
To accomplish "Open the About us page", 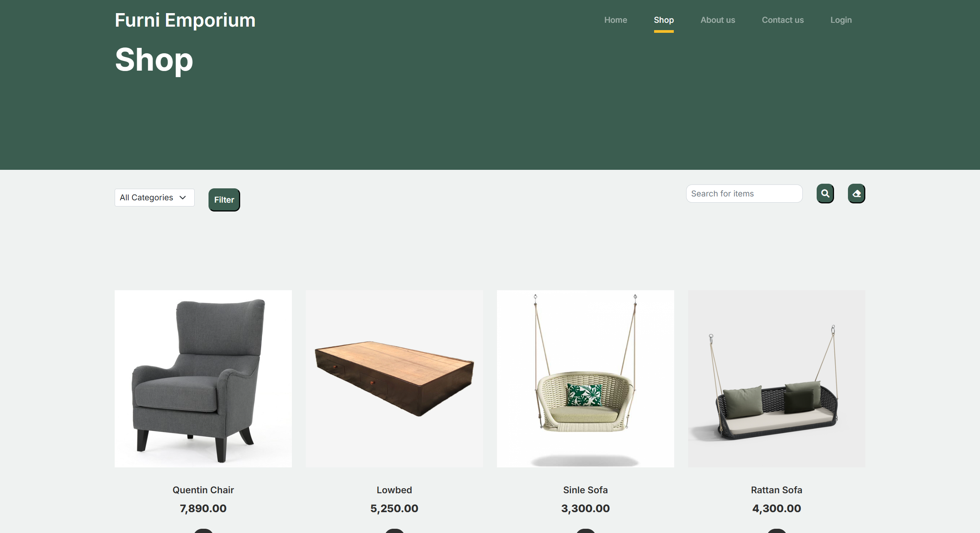I will click(718, 20).
